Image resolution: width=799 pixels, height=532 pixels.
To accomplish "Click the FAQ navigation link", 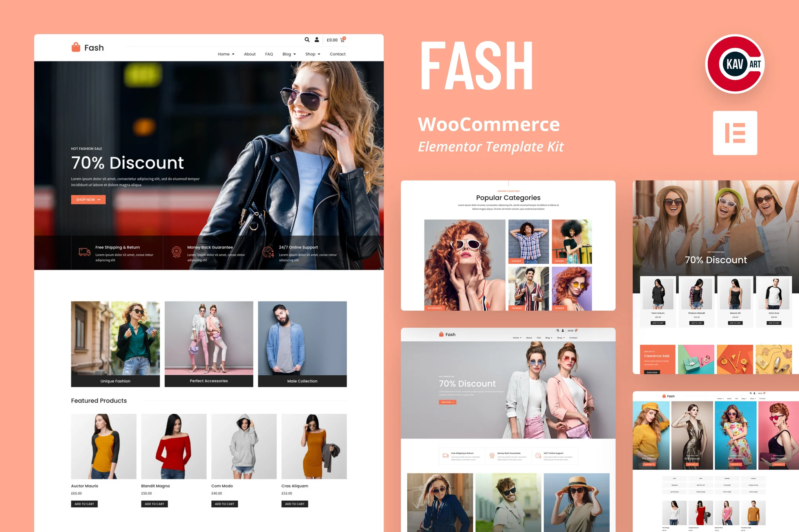I will click(269, 54).
